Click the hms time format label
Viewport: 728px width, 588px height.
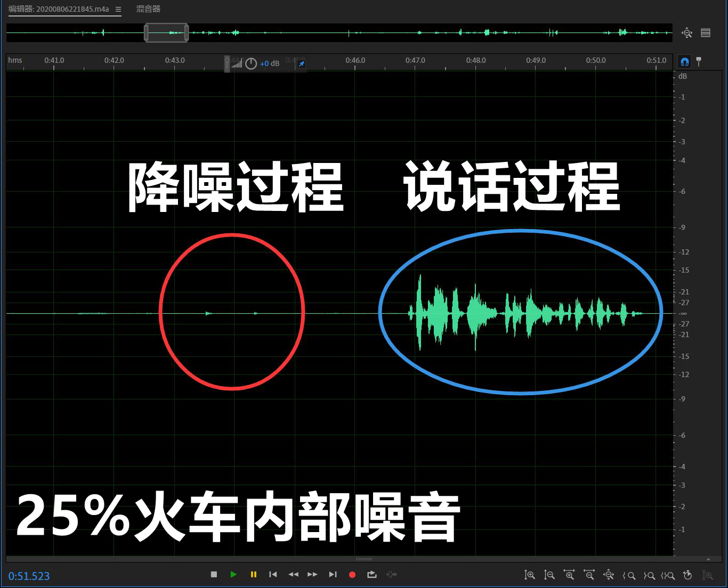click(14, 60)
